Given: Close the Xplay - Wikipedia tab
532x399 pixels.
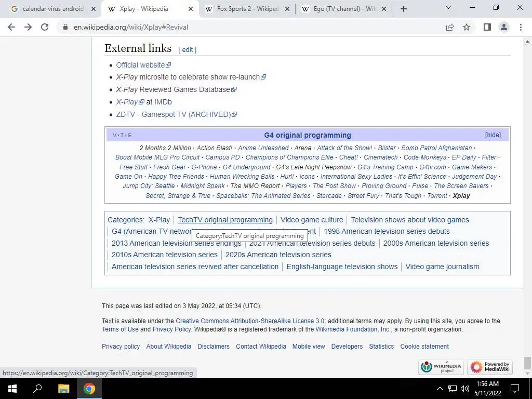Looking at the screenshot, I should pyautogui.click(x=191, y=9).
